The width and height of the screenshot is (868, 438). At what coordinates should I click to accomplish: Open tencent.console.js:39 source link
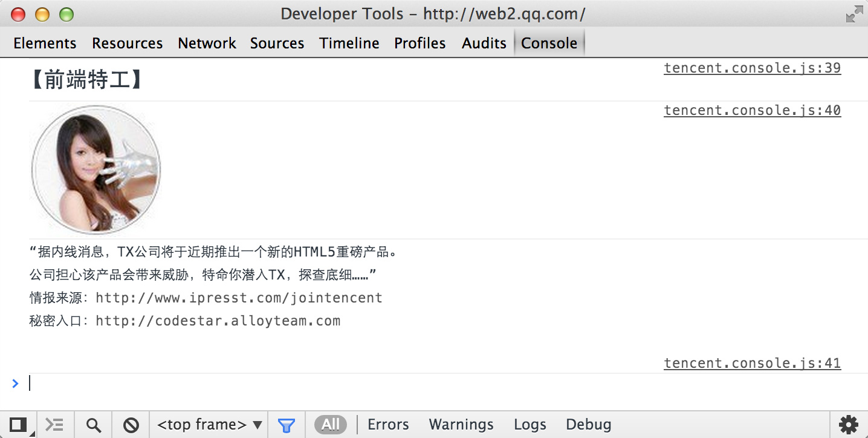pos(752,68)
